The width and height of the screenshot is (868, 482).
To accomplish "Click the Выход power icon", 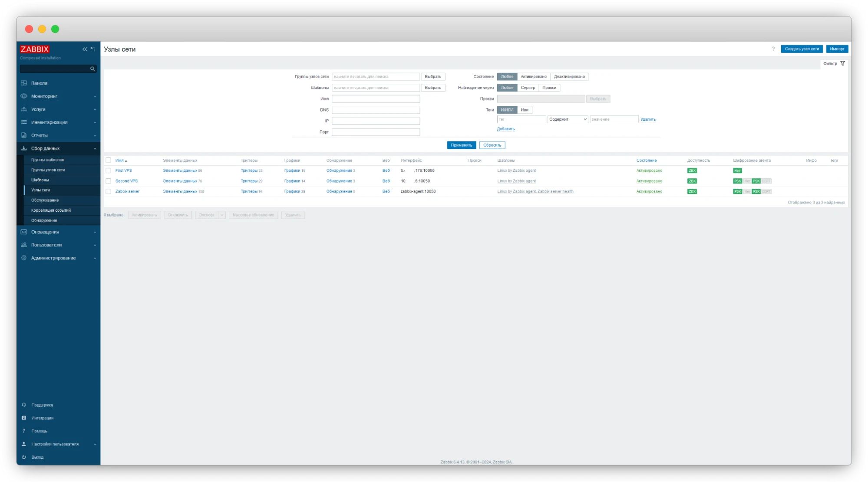I will pyautogui.click(x=24, y=457).
